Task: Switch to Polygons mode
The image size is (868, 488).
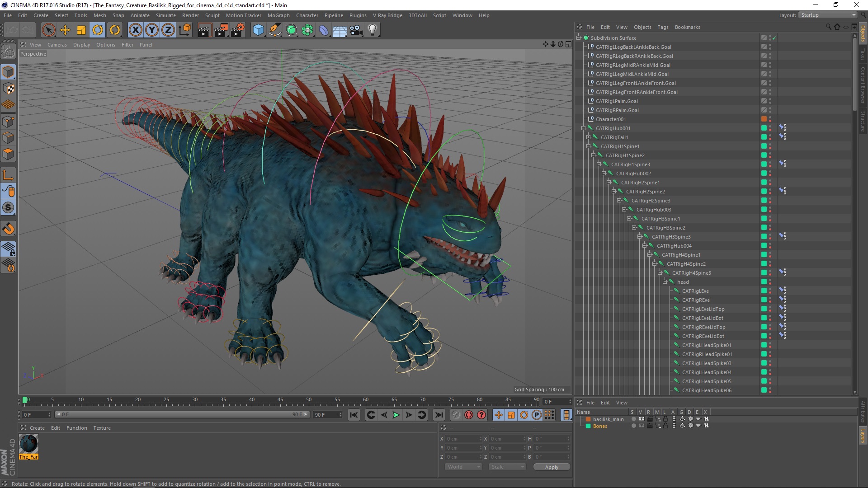Action: (8, 154)
